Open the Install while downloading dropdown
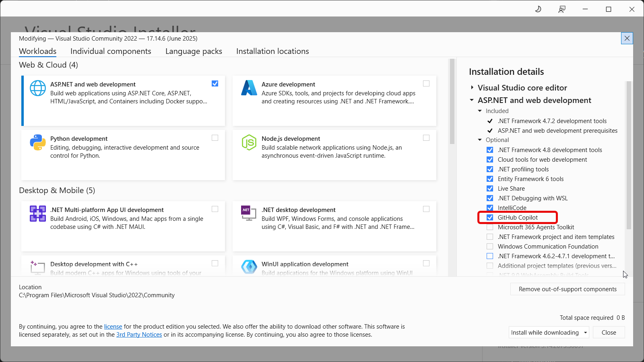Screen dimensions: 644x362 (x=586, y=333)
